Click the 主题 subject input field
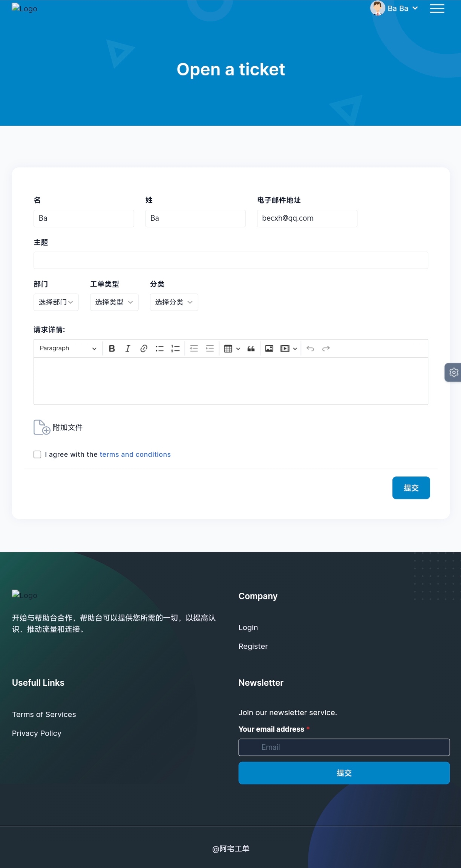The height and width of the screenshot is (868, 461). tap(231, 260)
